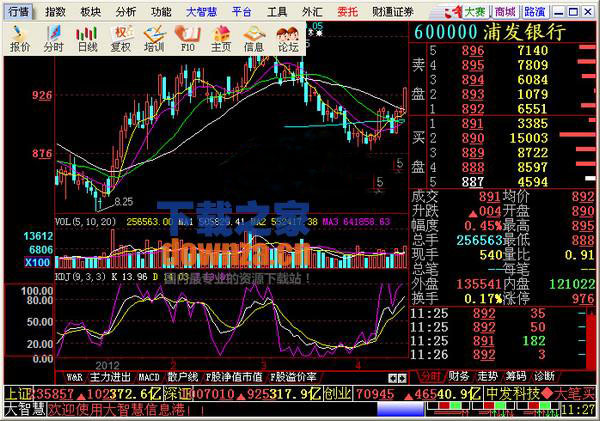
Task: Select the 分时 tab in right panel
Action: point(430,377)
